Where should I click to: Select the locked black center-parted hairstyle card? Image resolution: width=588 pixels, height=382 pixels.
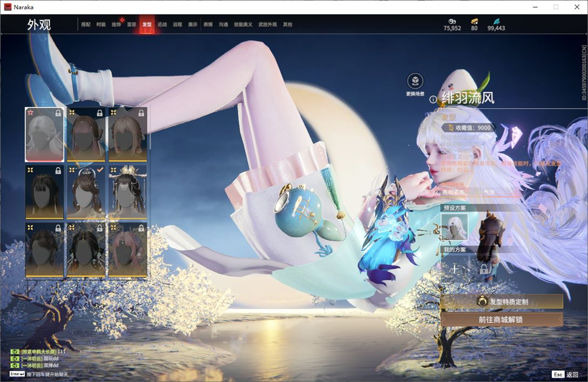click(x=86, y=250)
